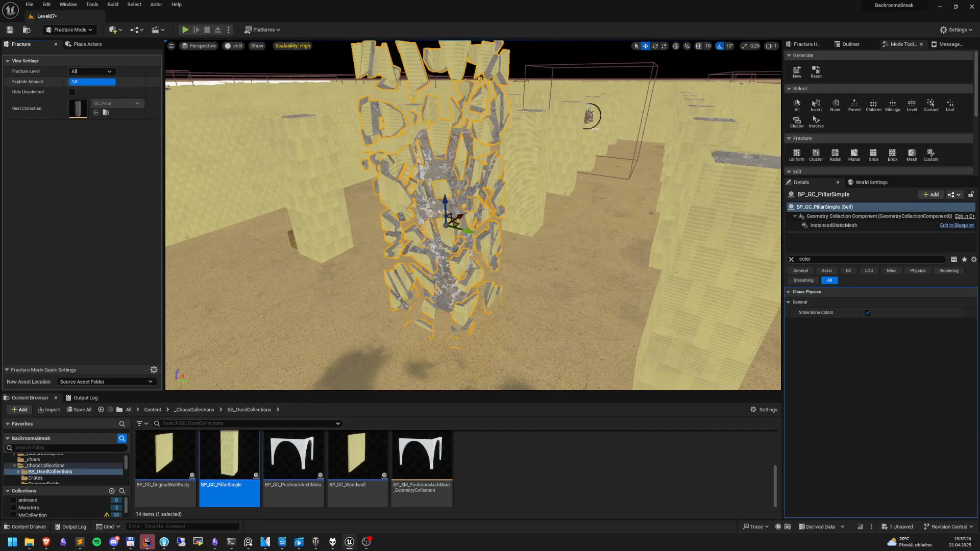Image resolution: width=980 pixels, height=551 pixels.
Task: Click the Slice fracture tool
Action: click(x=873, y=155)
